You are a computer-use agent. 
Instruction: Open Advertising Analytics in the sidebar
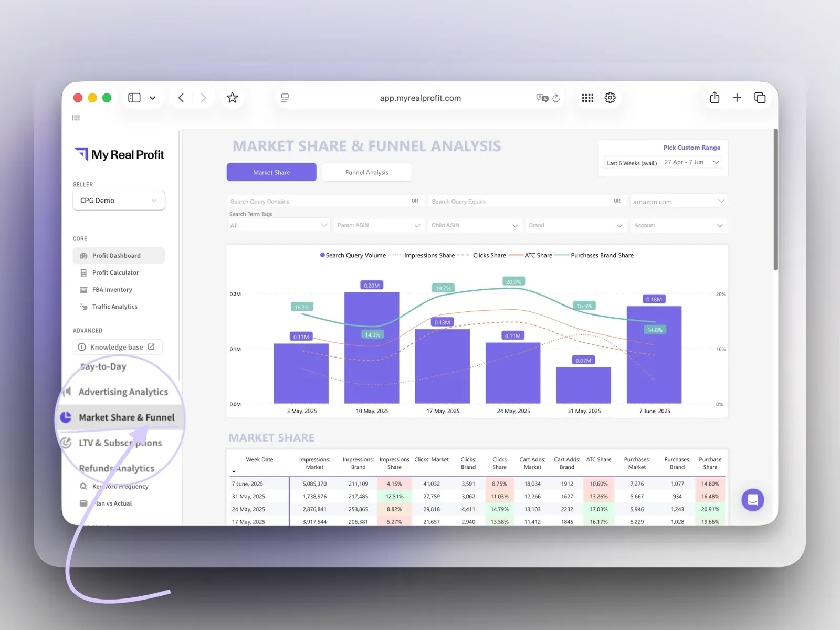coord(123,392)
